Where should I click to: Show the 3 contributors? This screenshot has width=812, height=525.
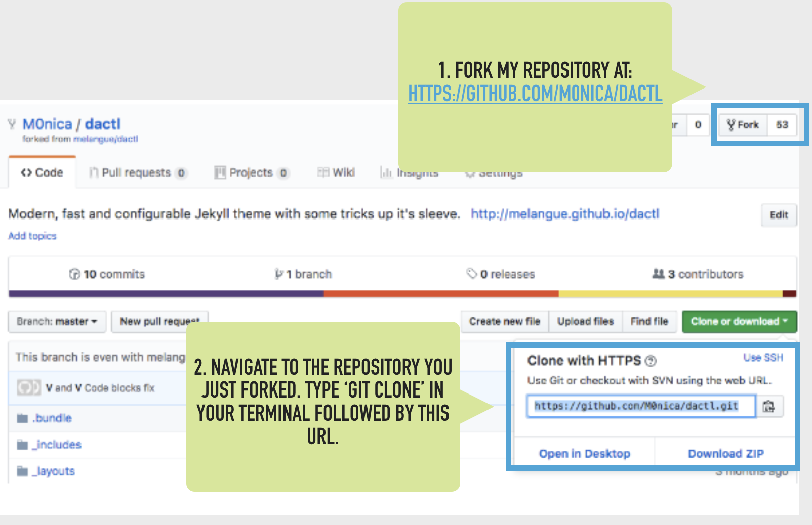coord(698,274)
